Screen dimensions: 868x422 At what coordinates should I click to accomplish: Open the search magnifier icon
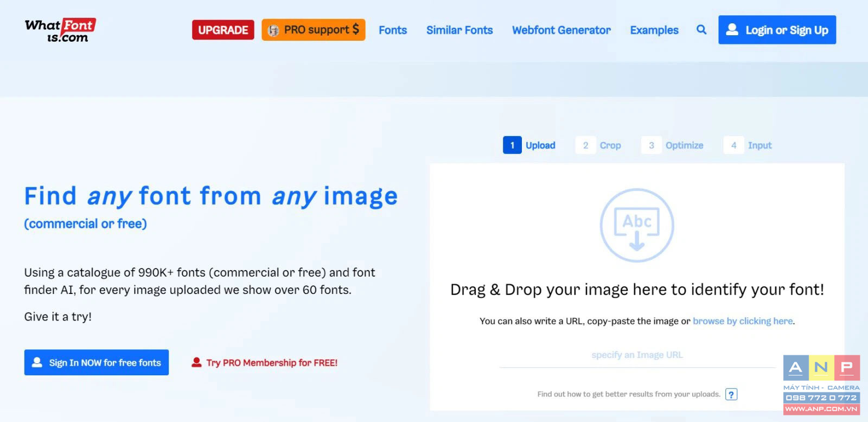click(701, 30)
